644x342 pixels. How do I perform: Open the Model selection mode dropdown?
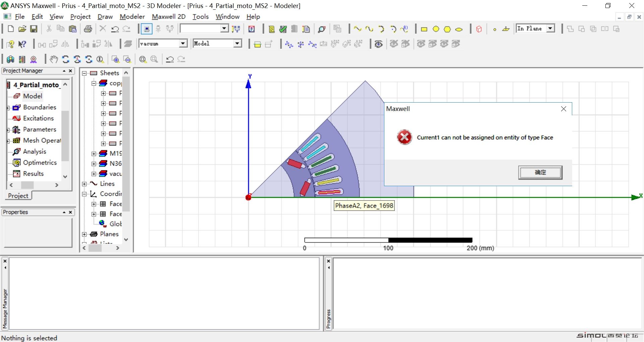[x=237, y=43]
